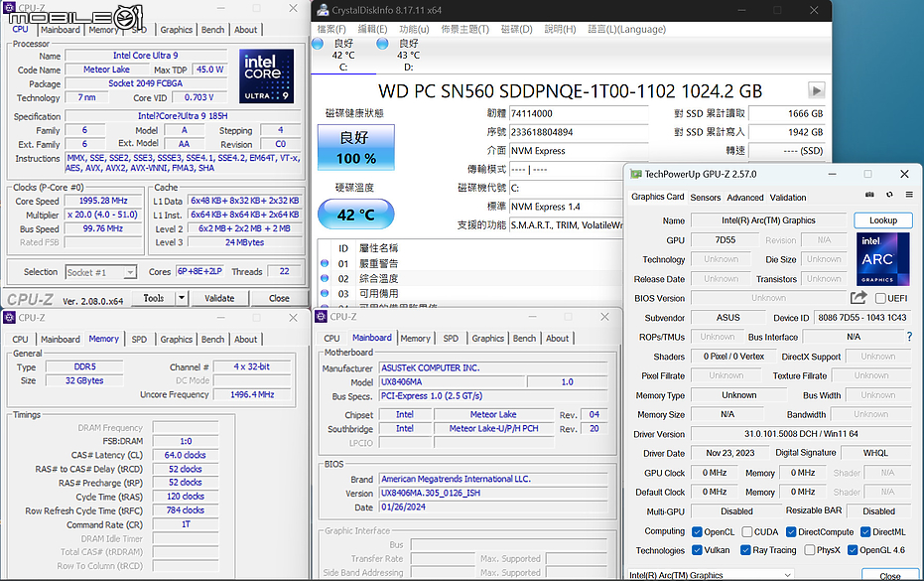The height and width of the screenshot is (581, 924).
Task: Open the 功能(u) menu in CrystalDiskInfo
Action: tap(414, 29)
